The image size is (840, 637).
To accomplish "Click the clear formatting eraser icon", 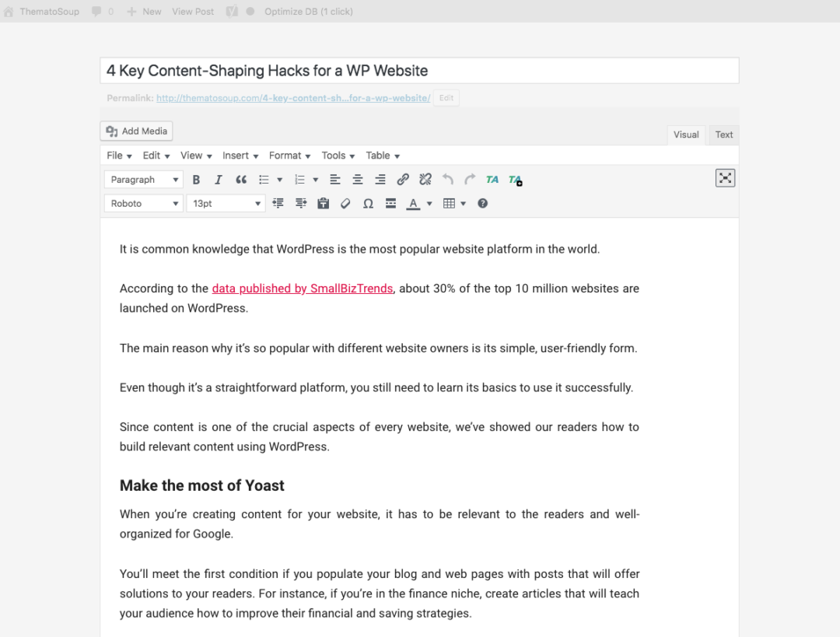I will [345, 204].
